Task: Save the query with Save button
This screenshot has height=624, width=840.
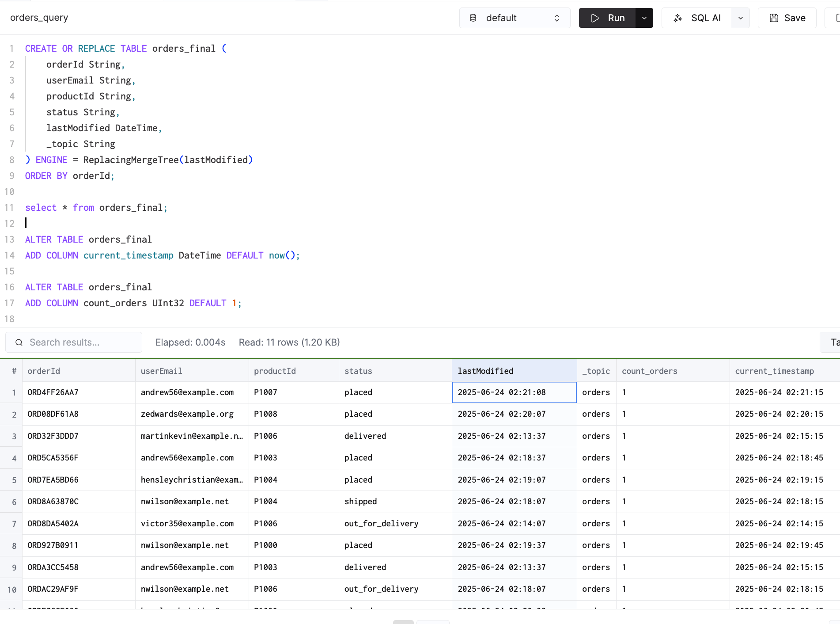Action: [x=787, y=18]
